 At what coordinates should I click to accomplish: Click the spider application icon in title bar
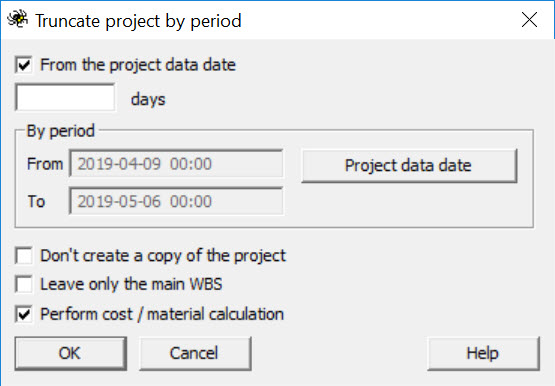18,19
